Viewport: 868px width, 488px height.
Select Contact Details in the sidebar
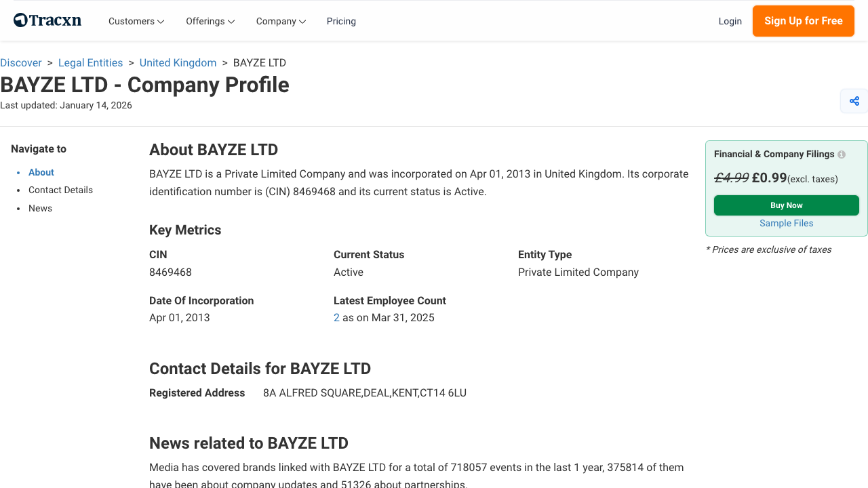pyautogui.click(x=60, y=190)
